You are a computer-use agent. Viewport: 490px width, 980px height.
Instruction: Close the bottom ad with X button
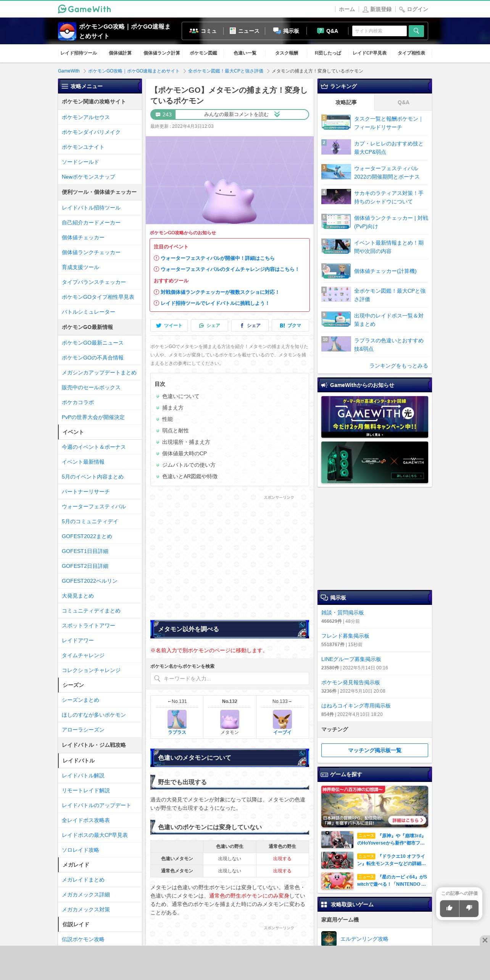pos(485,940)
